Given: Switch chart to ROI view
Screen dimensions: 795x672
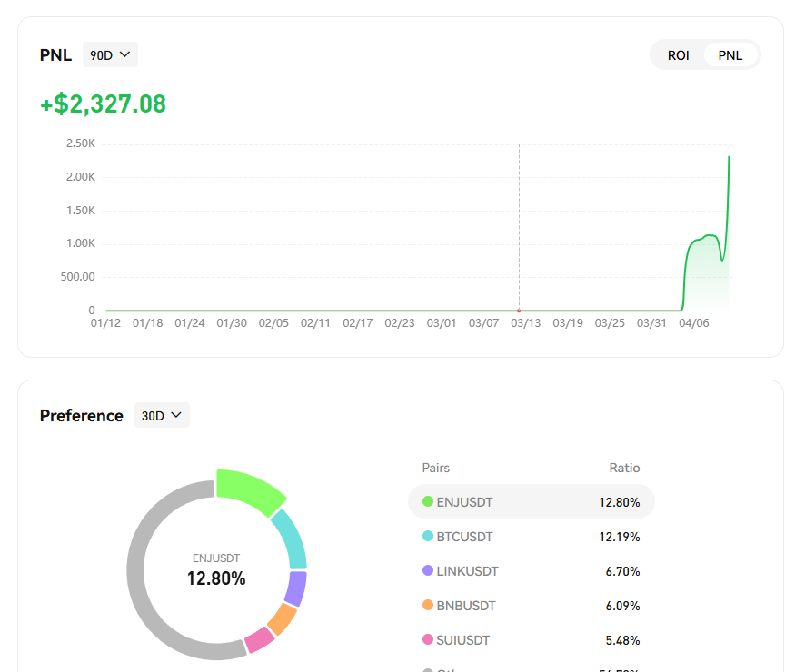Looking at the screenshot, I should [x=678, y=55].
